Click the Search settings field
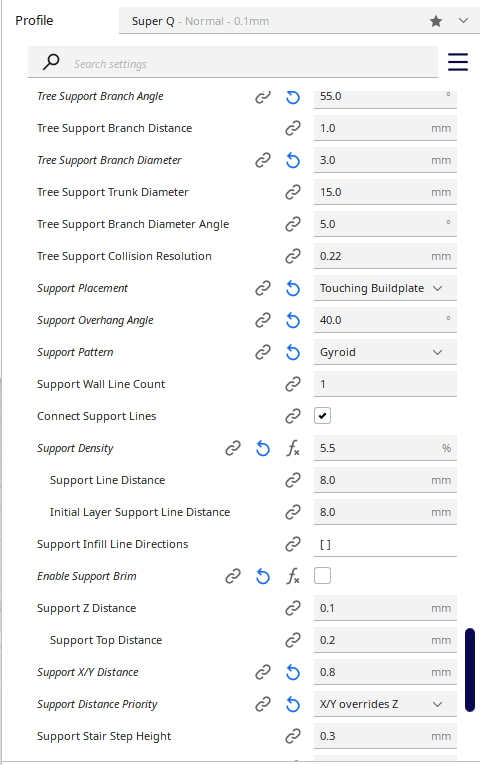This screenshot has height=765, width=480. click(x=233, y=62)
